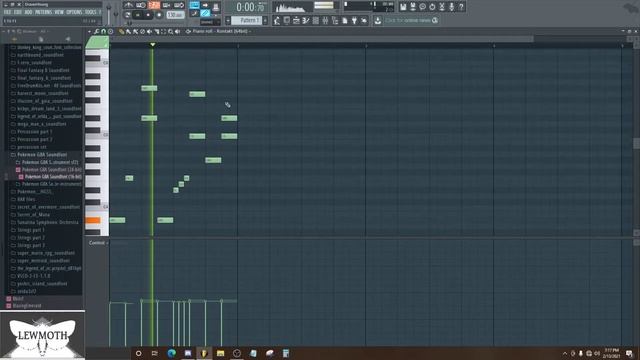Select the piano roll playback speaker tool

[178, 31]
